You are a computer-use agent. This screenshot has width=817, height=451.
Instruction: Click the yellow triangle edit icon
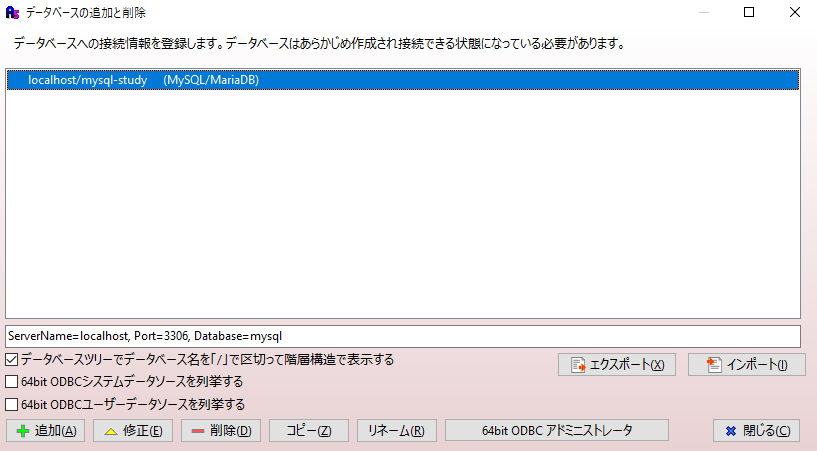pyautogui.click(x=111, y=431)
